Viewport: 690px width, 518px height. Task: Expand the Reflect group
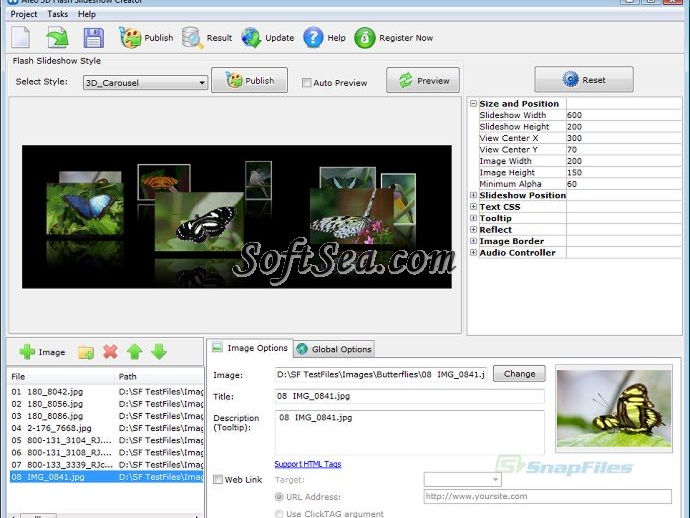[473, 229]
